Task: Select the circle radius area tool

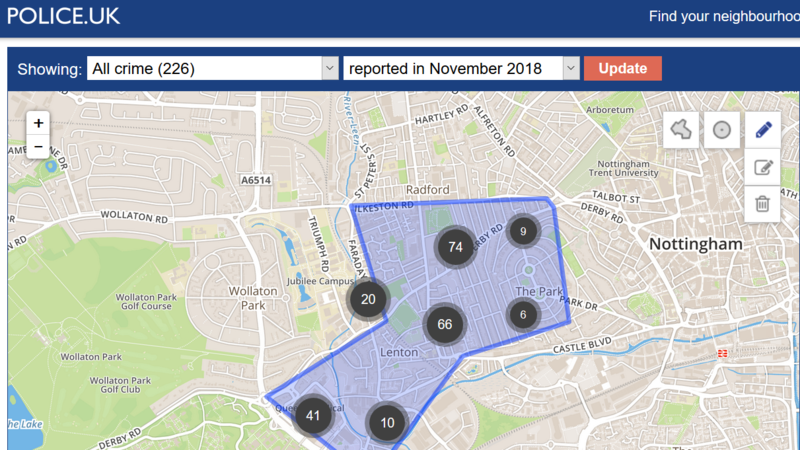Action: click(x=721, y=130)
